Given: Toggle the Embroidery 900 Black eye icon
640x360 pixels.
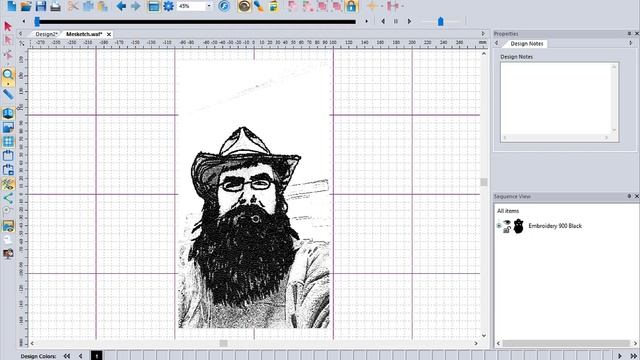Looking at the screenshot, I should click(507, 222).
